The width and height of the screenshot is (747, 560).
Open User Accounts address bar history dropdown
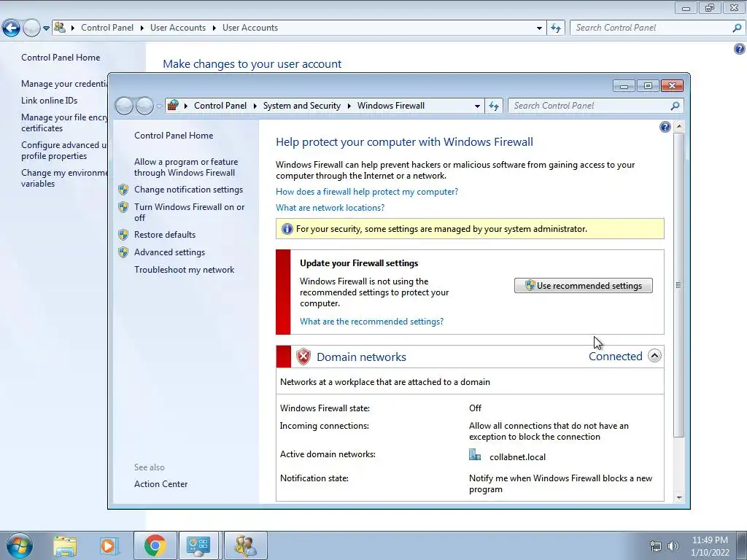tap(539, 28)
